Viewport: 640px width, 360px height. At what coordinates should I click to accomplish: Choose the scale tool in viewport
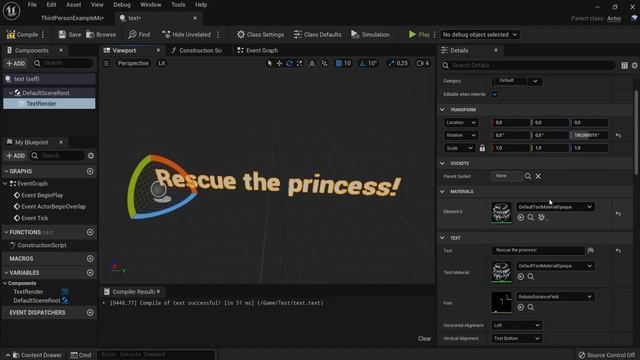(300, 63)
